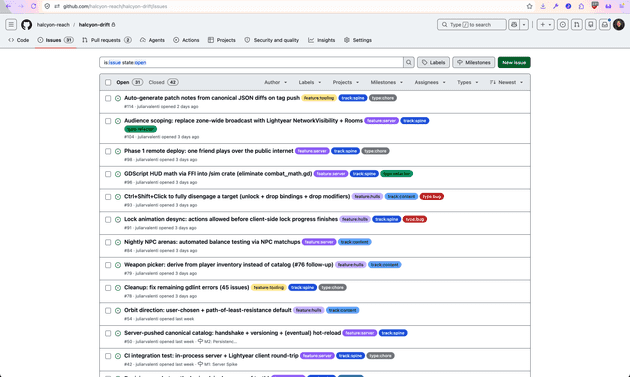Select checkbox for Lock animation desync issue
Viewport: 630px width, 377px height.
(108, 219)
